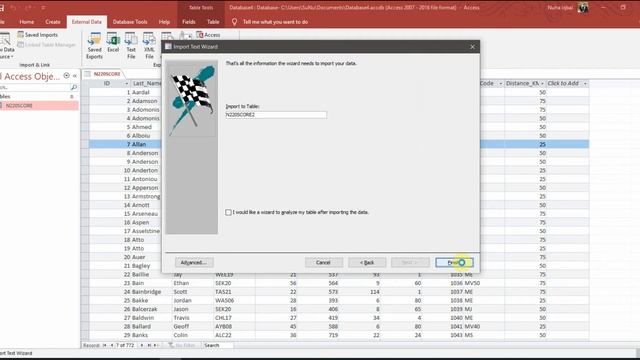Click Cancel in the Import Text Wizard

(324, 262)
